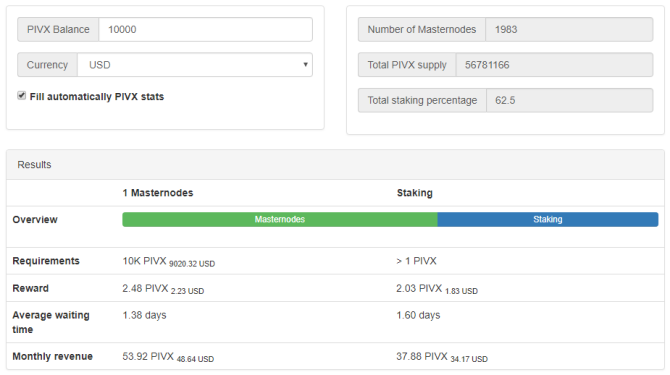Click the blue Staking progress bar segment
This screenshot has width=670, height=375.
548,220
